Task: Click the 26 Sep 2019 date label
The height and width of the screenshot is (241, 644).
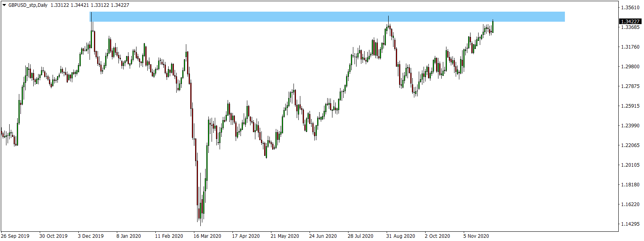Action: pyautogui.click(x=15, y=236)
